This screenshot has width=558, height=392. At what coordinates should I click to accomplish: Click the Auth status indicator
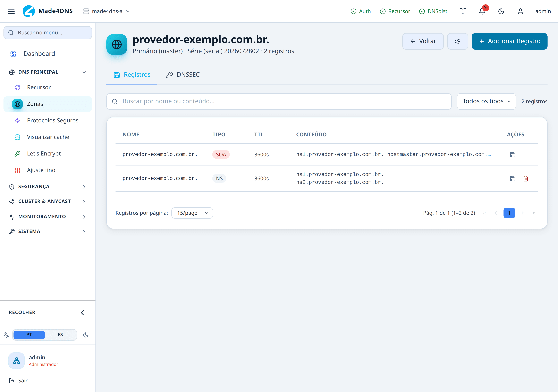tap(361, 11)
